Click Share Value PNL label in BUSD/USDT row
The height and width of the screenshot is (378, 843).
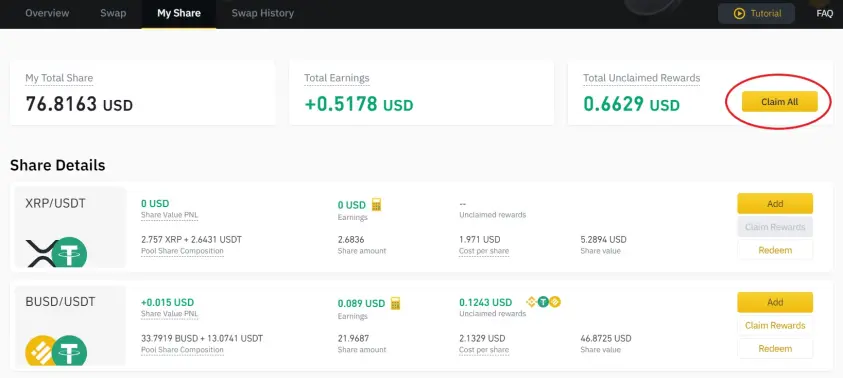click(169, 313)
